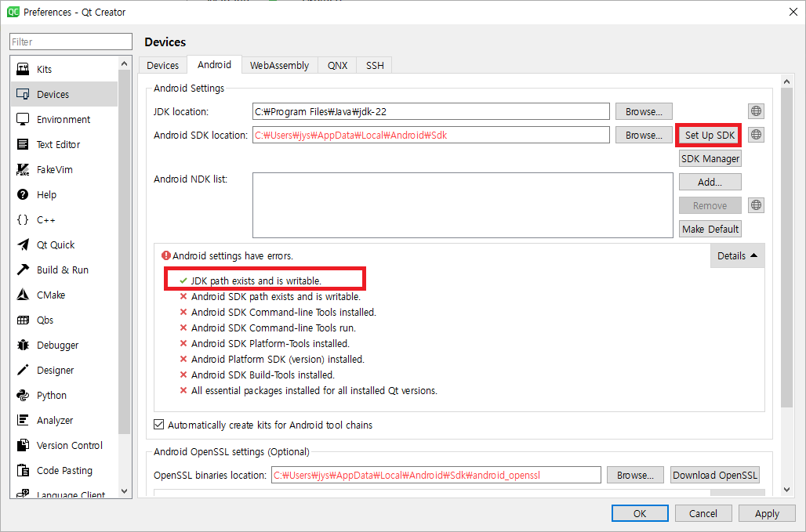Collapse the Details section of Android settings

(737, 255)
